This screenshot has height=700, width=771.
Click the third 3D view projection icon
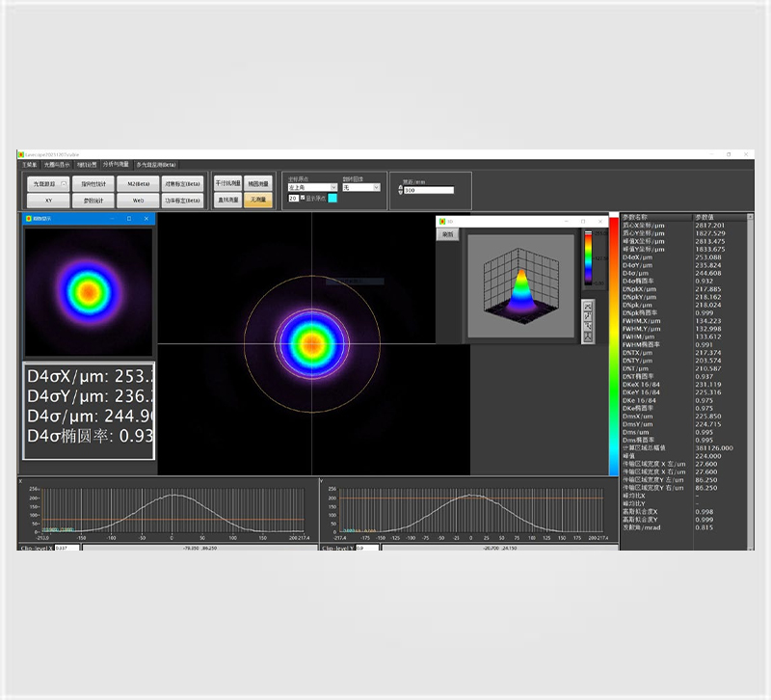(x=588, y=326)
